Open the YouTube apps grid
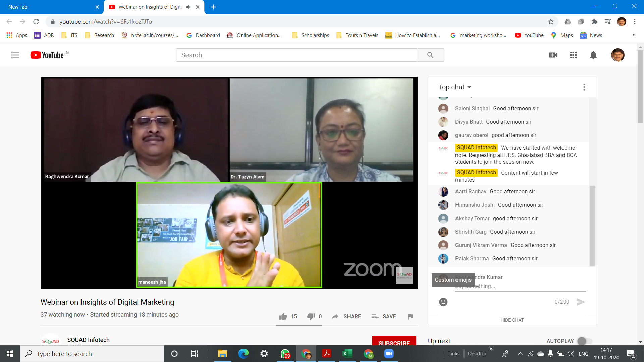Screen dimensions: 644x362 [x=573, y=55]
